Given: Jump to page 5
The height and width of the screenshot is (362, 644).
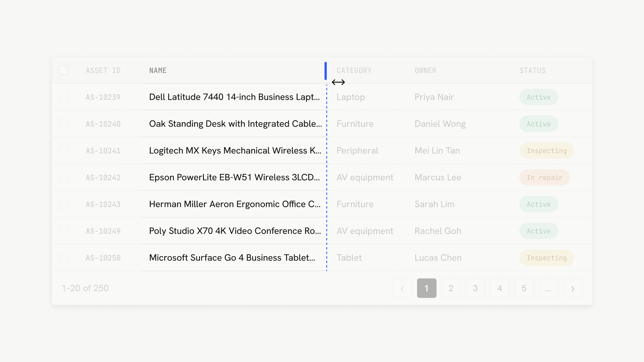Looking at the screenshot, I should [x=524, y=288].
